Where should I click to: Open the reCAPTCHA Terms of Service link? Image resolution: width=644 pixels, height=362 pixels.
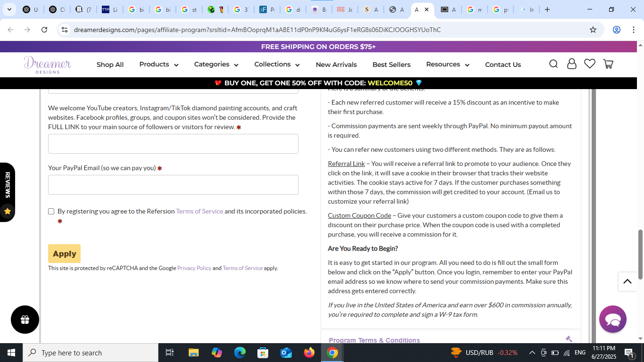point(243,268)
